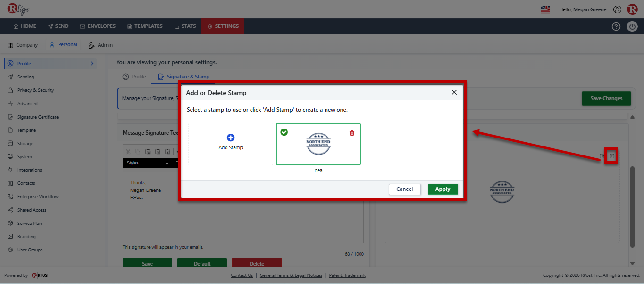Viewport: 644px width, 284px height.
Task: Change language via the flag icon
Action: pos(545,9)
